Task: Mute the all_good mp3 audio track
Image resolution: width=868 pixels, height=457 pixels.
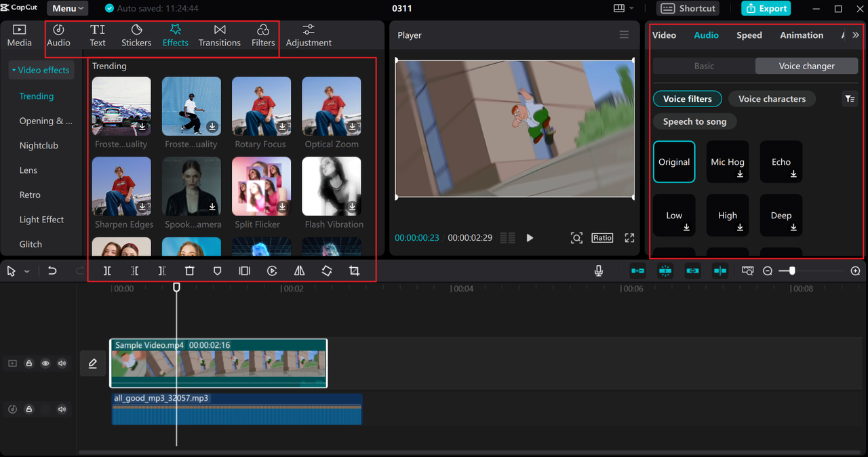Action: click(x=62, y=410)
